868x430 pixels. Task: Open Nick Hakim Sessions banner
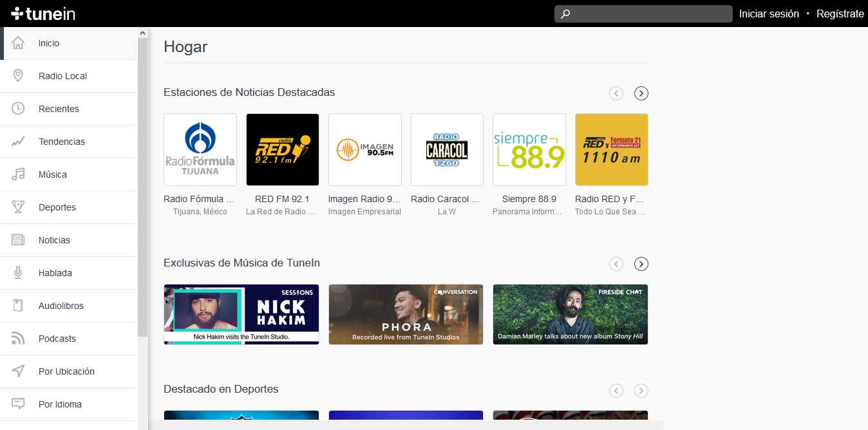(241, 314)
